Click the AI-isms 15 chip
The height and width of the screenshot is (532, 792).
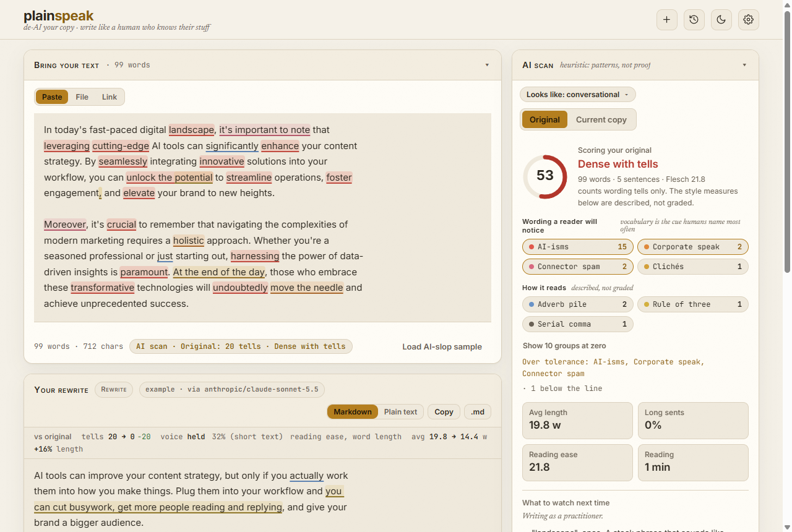pos(578,247)
